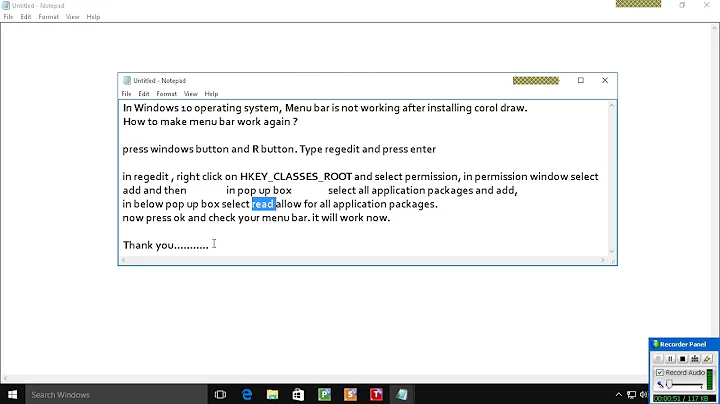Click the word "regedit" in "Type regedit and press enter"
Screen dimensions: 720x404
[x=342, y=149]
